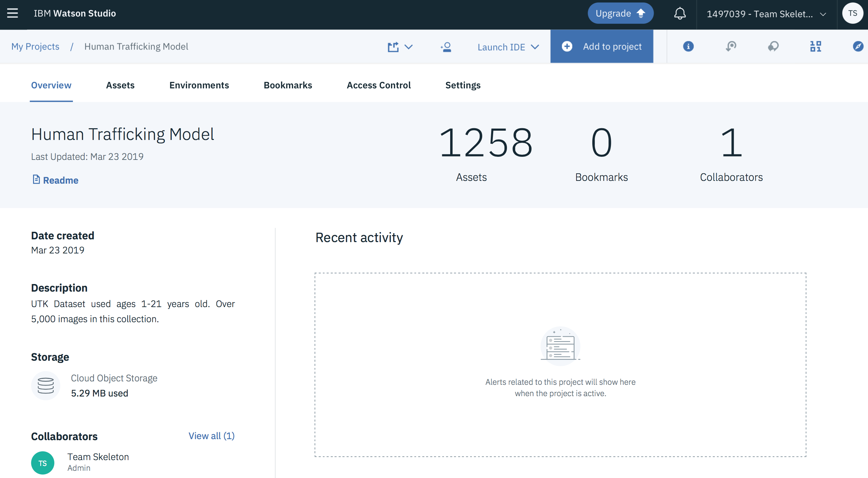Open the comments chat bubble icon

click(773, 46)
